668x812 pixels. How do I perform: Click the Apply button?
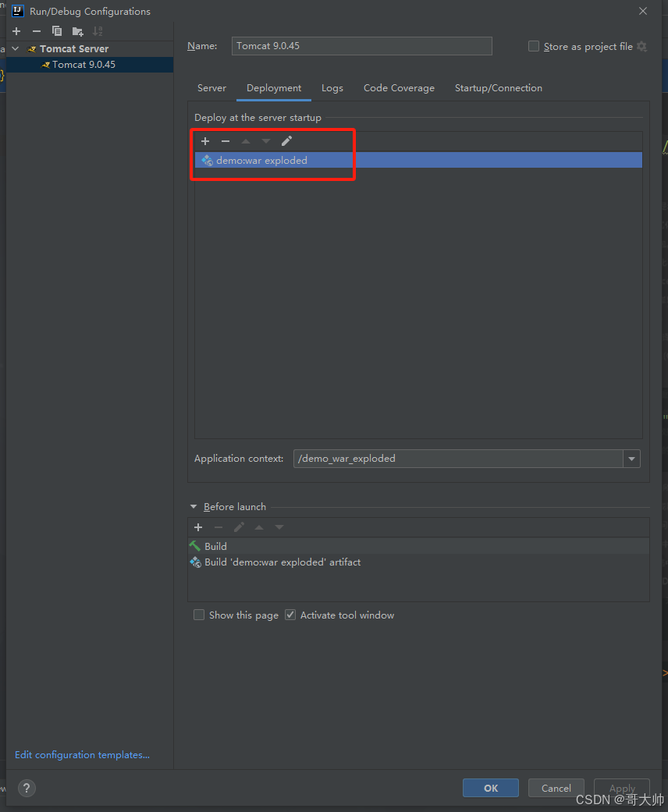coord(622,788)
